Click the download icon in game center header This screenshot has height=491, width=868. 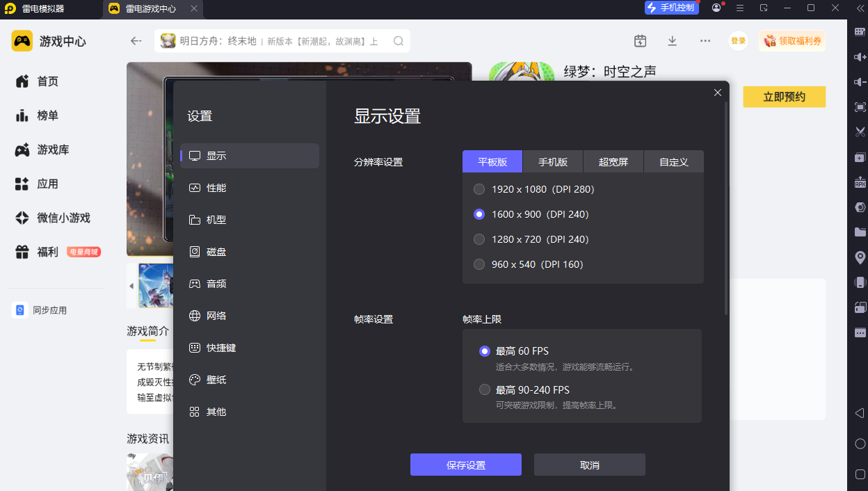tap(672, 41)
